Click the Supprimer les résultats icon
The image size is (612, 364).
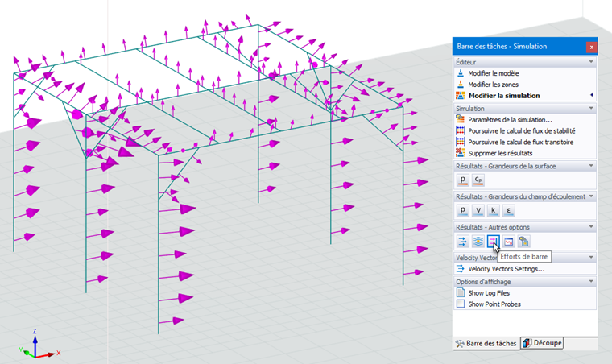pyautogui.click(x=461, y=153)
